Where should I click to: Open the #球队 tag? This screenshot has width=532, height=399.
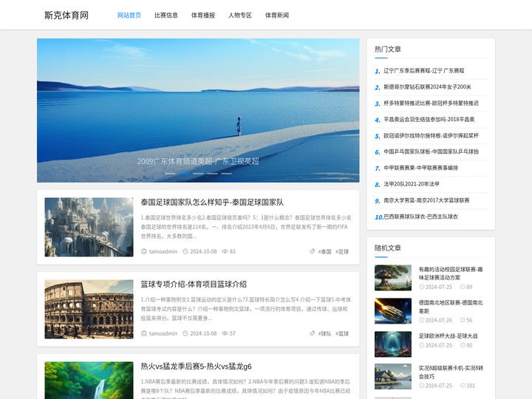click(x=324, y=333)
